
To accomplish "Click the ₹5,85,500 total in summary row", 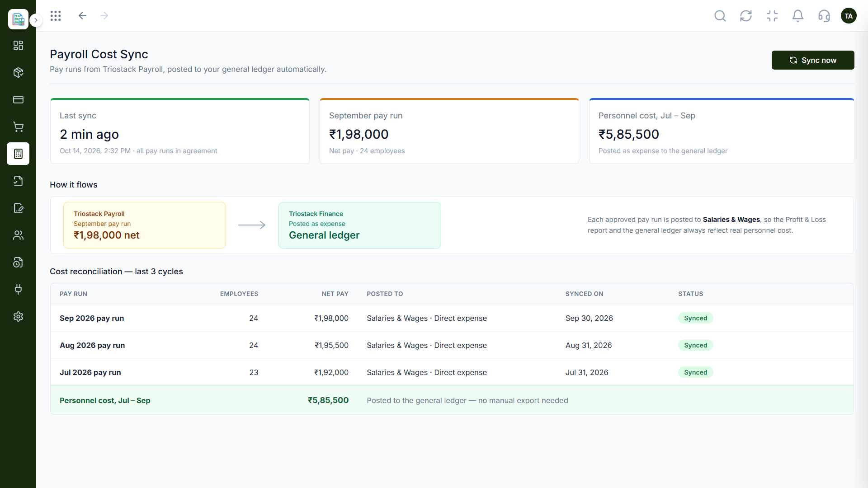I will pos(328,400).
